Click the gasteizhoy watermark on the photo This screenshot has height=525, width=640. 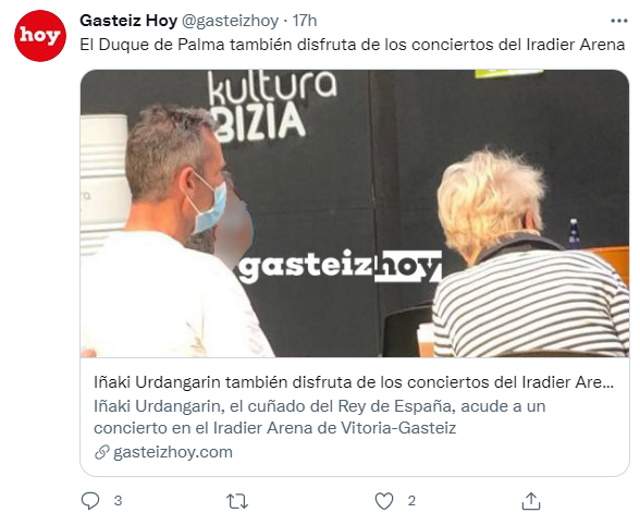click(340, 266)
